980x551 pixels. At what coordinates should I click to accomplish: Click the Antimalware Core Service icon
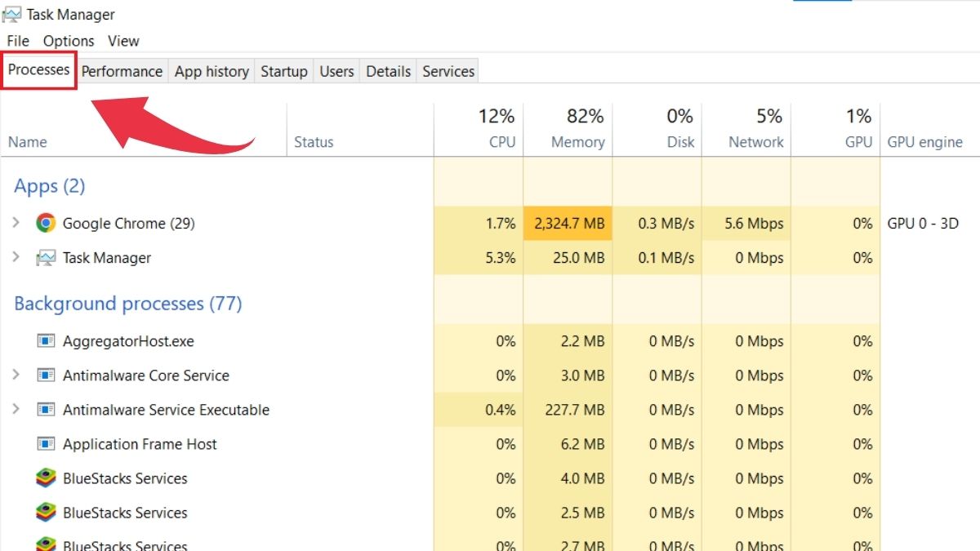click(x=46, y=375)
